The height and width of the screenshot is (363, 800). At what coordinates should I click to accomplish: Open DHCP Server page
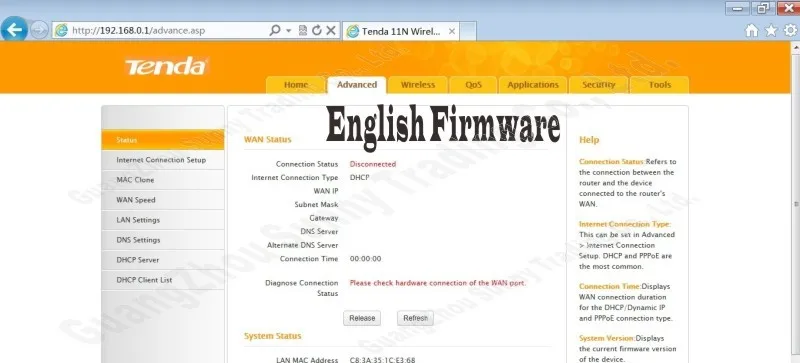163,260
